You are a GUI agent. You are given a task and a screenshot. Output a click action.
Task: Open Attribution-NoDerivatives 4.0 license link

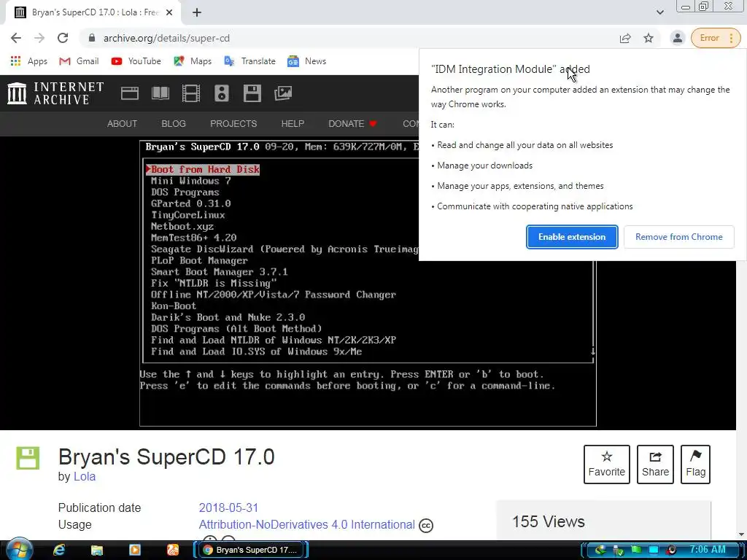point(307,525)
